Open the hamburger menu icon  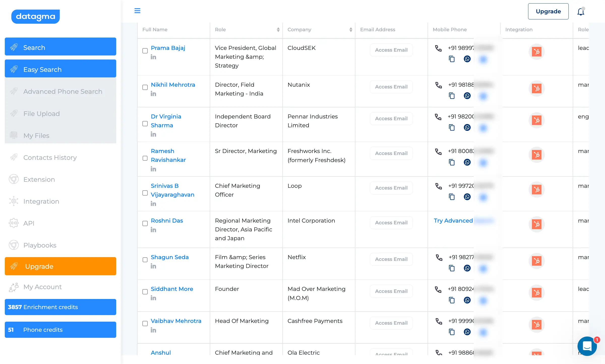pyautogui.click(x=137, y=11)
